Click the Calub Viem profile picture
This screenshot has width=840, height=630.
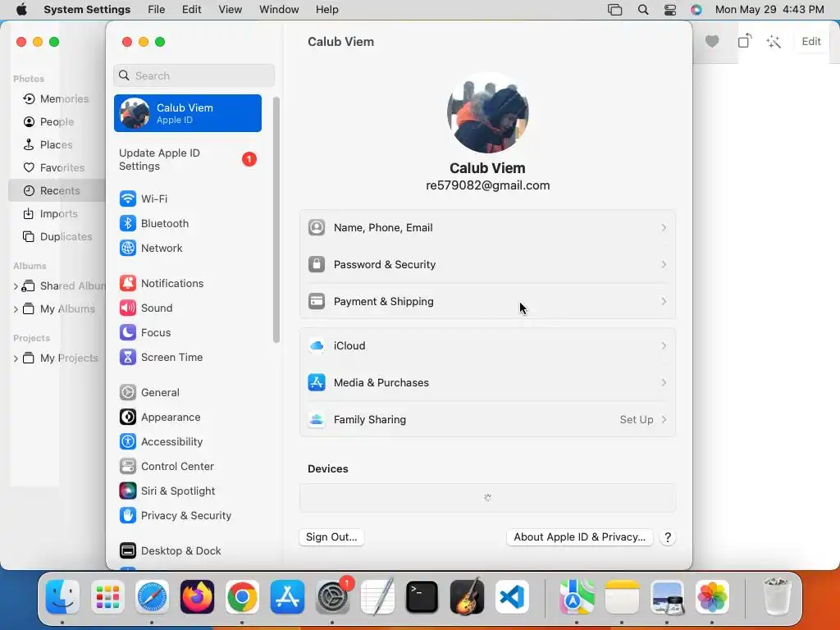coord(487,113)
